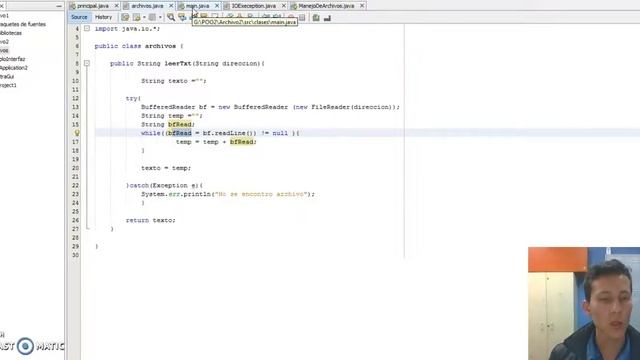The height and width of the screenshot is (360, 640).
Task: Click the Uncomment code icon
Action: (x=327, y=17)
